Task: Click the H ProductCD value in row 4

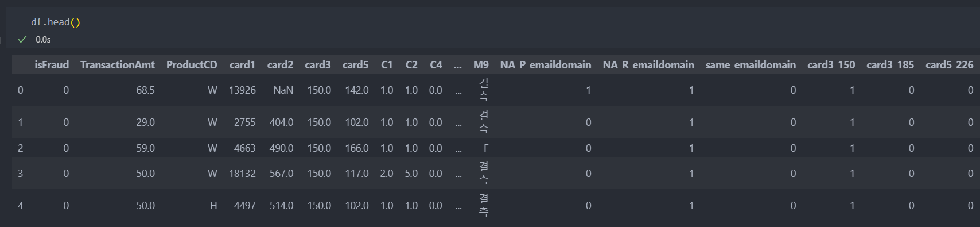Action: [213, 206]
